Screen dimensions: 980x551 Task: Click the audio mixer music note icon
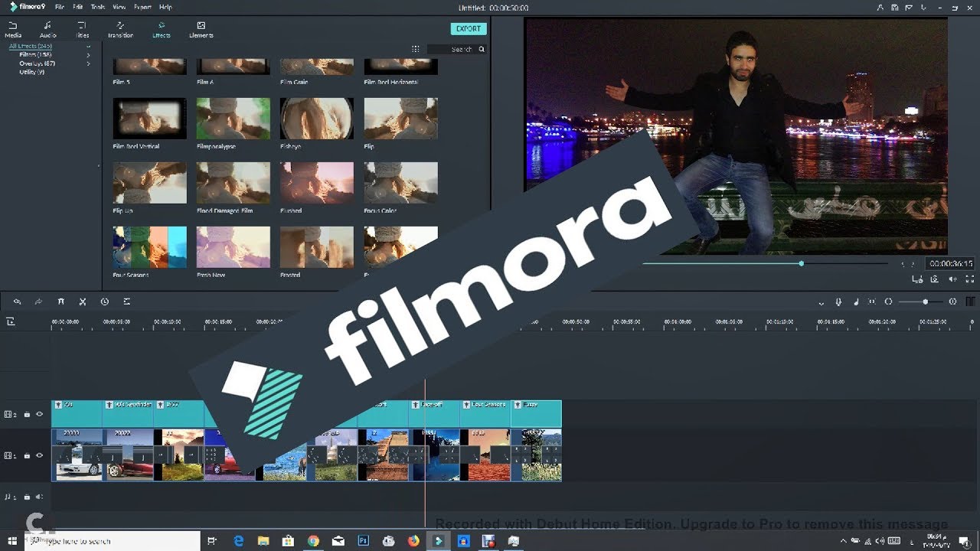[x=856, y=302]
